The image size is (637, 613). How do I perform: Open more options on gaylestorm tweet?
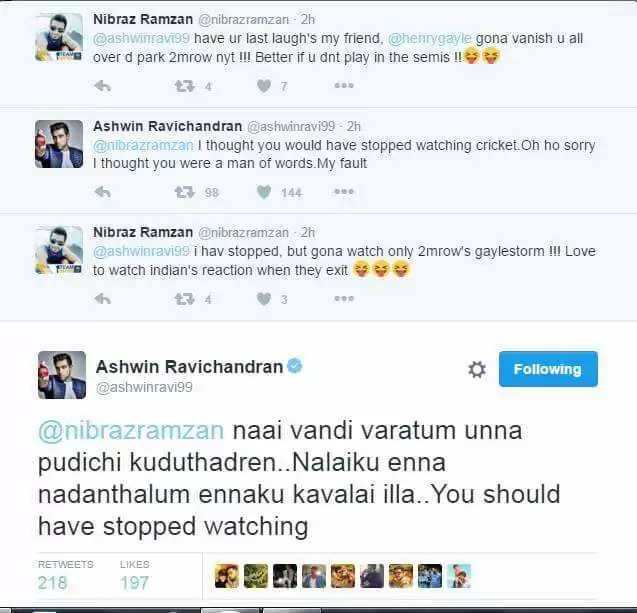344,299
